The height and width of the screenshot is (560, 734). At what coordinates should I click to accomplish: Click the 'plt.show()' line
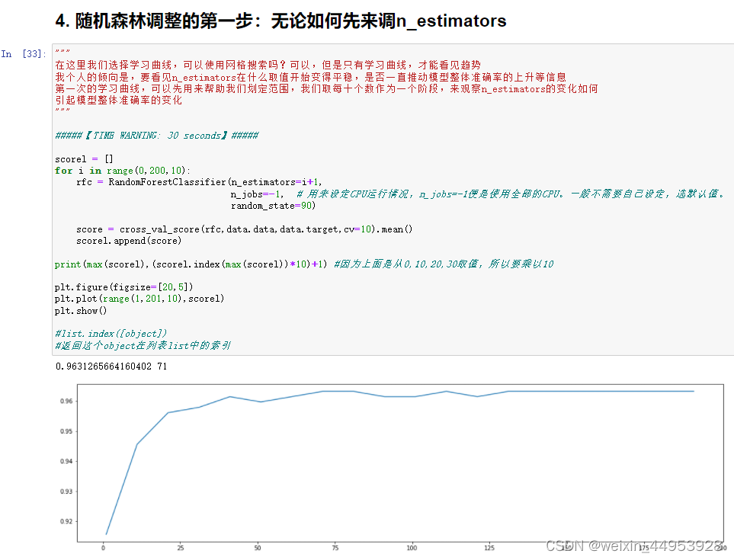[x=81, y=311]
